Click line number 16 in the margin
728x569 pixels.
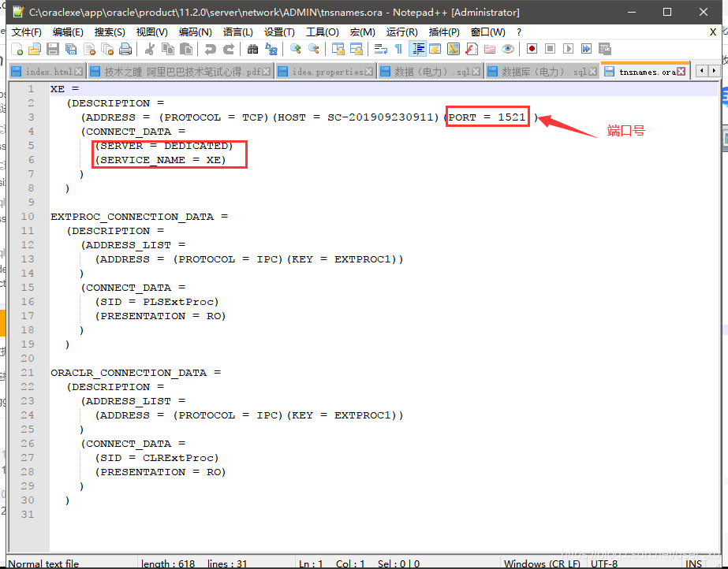click(x=28, y=302)
